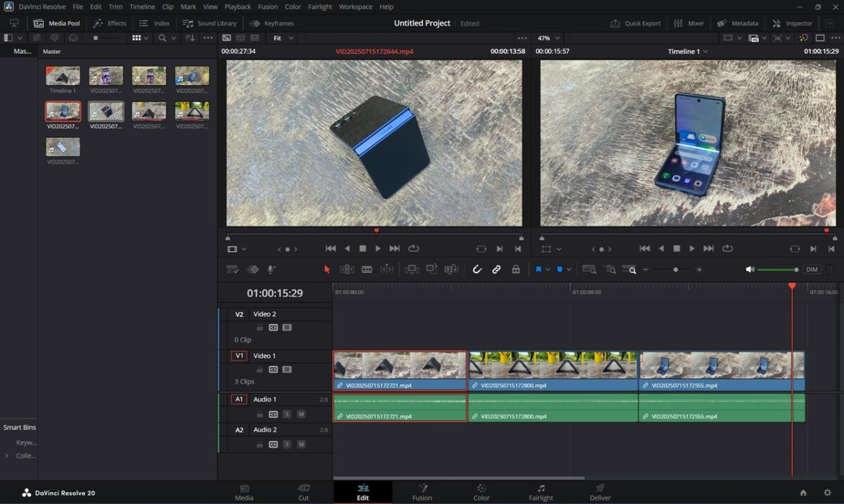Viewport: 844px width, 504px height.
Task: Open the Fusion menu in menu bar
Action: [x=267, y=6]
